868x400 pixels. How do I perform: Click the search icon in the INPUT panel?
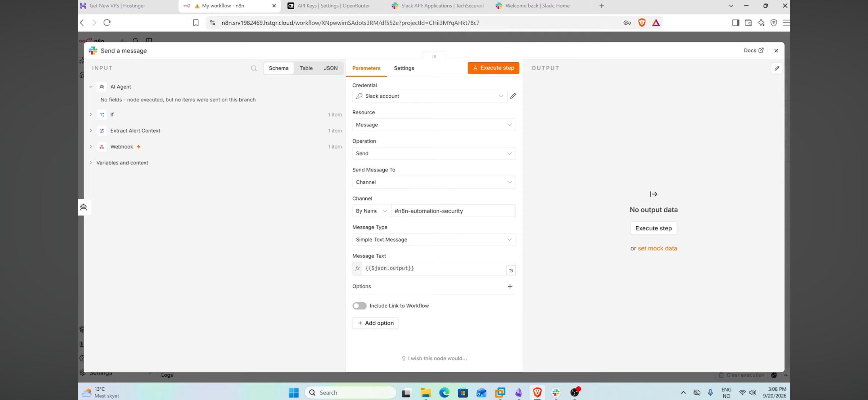254,68
